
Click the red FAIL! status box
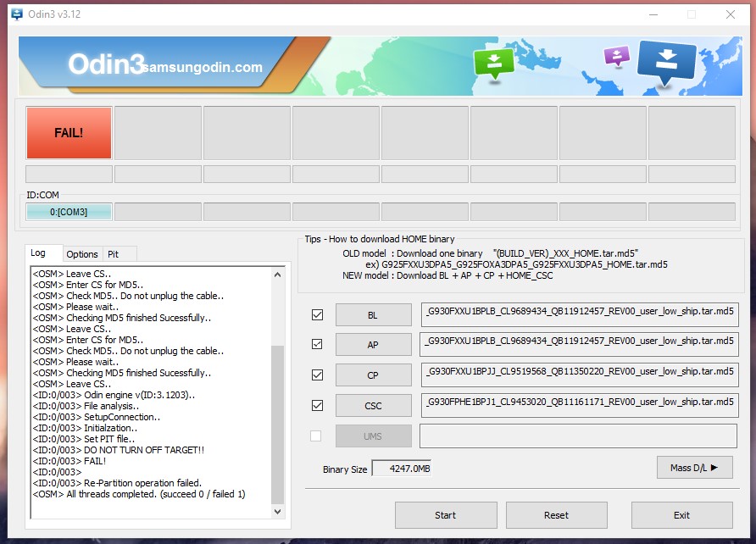(x=69, y=132)
